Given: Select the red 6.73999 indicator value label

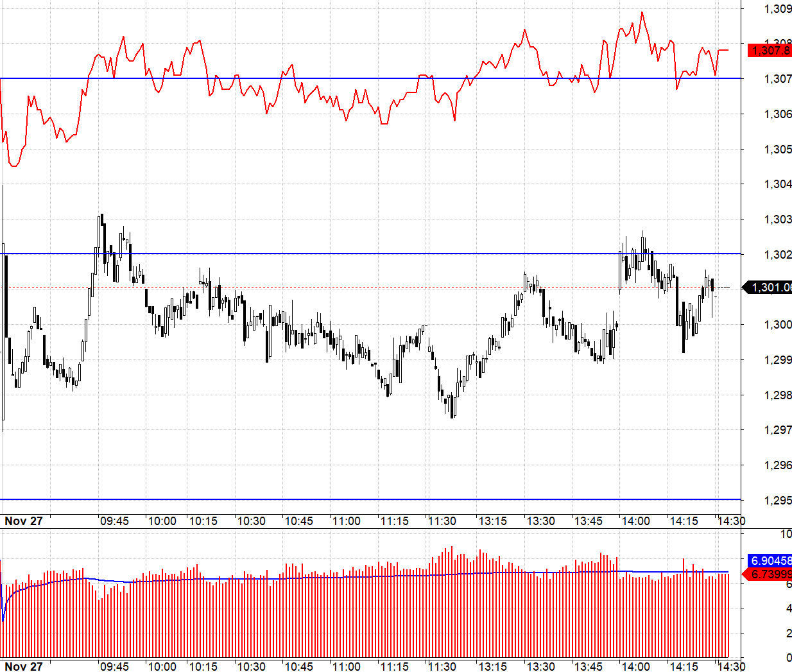Looking at the screenshot, I should [770, 574].
